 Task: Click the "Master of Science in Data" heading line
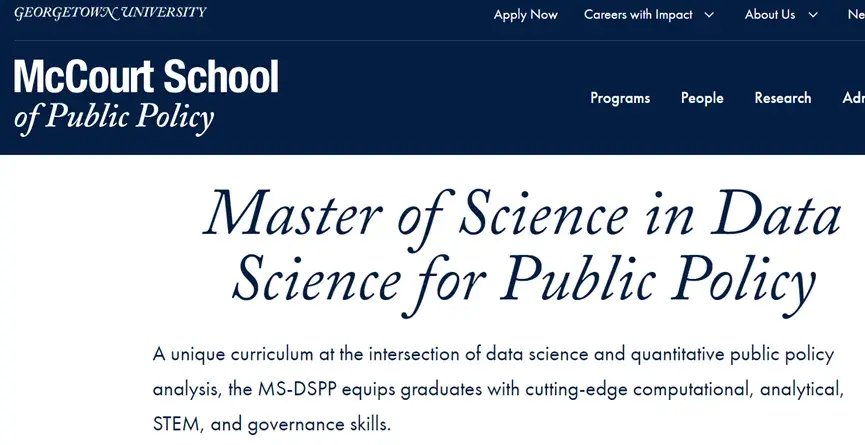coord(522,214)
